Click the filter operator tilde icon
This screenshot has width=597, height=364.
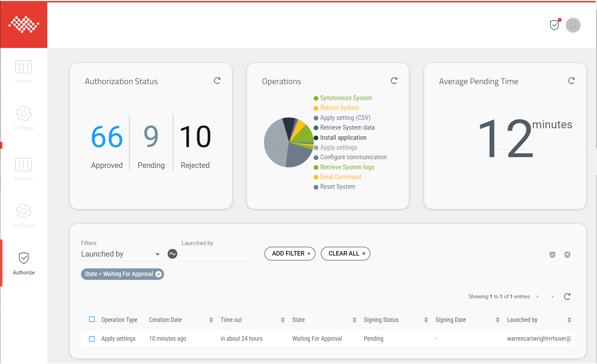pos(172,254)
